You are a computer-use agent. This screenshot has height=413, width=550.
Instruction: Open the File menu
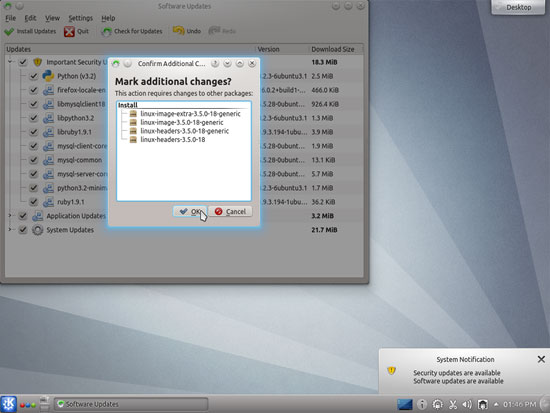pyautogui.click(x=11, y=18)
